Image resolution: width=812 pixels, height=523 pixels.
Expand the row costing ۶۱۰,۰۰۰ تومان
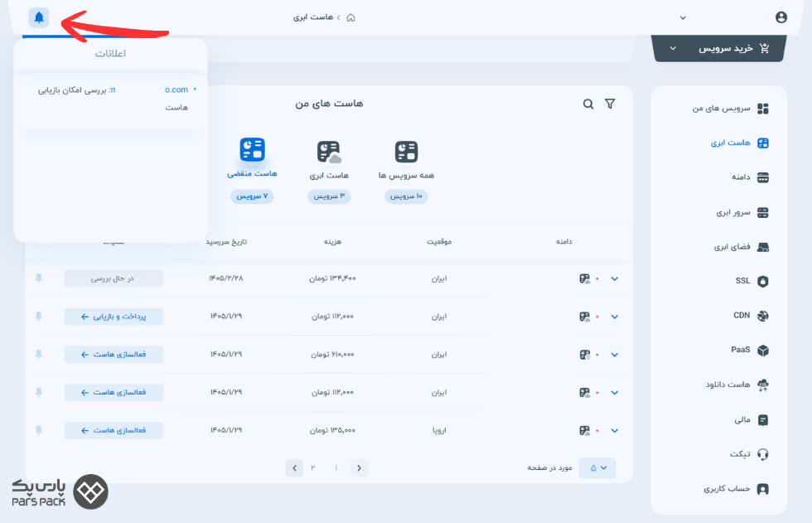(615, 355)
